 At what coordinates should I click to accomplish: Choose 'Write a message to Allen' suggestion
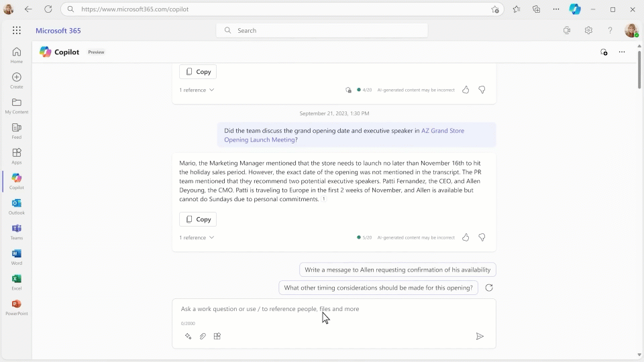tap(398, 269)
